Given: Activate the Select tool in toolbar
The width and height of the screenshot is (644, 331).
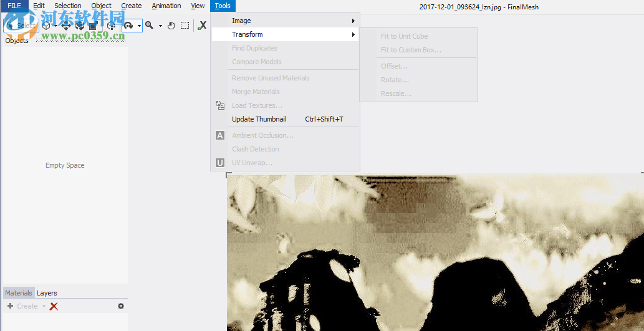Looking at the screenshot, I should click(21, 26).
